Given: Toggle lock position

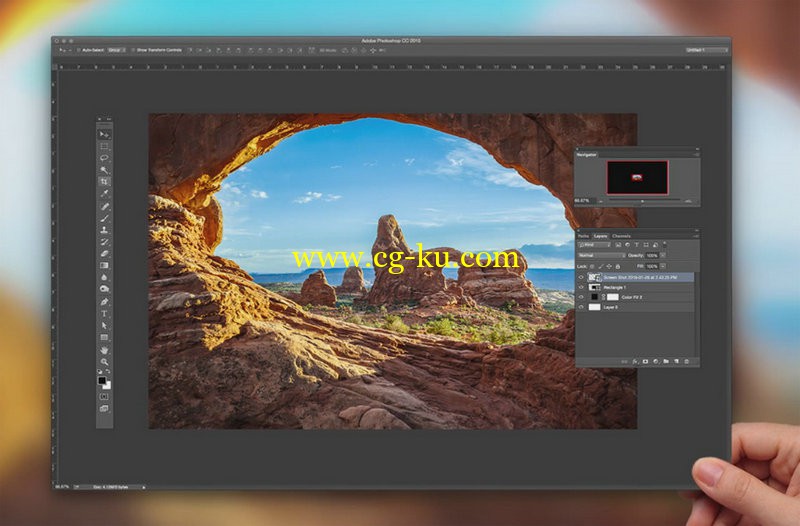Looking at the screenshot, I should [x=609, y=266].
